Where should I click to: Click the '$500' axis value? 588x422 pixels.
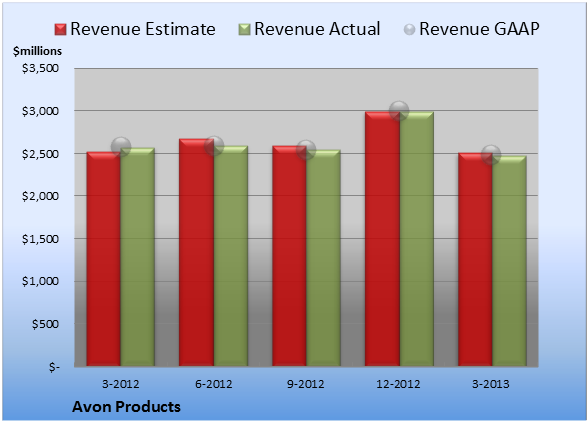click(45, 324)
